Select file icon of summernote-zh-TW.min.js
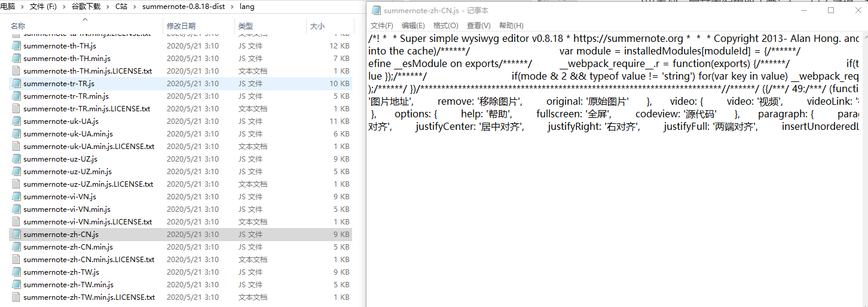The width and height of the screenshot is (868, 307). click(x=16, y=285)
